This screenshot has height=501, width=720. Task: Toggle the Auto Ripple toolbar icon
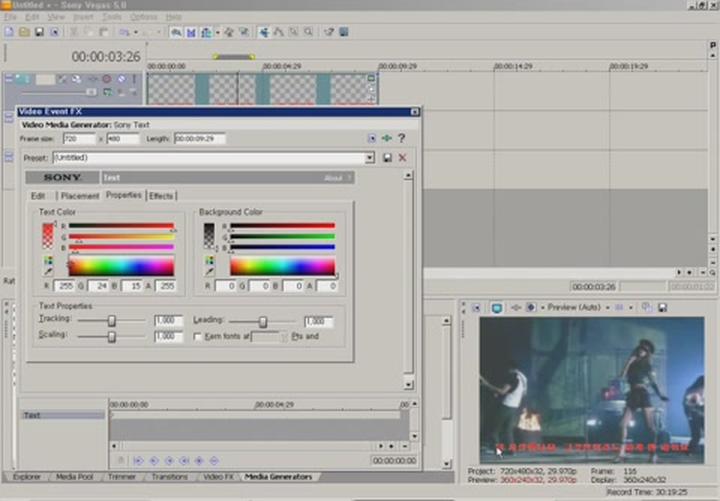207,32
